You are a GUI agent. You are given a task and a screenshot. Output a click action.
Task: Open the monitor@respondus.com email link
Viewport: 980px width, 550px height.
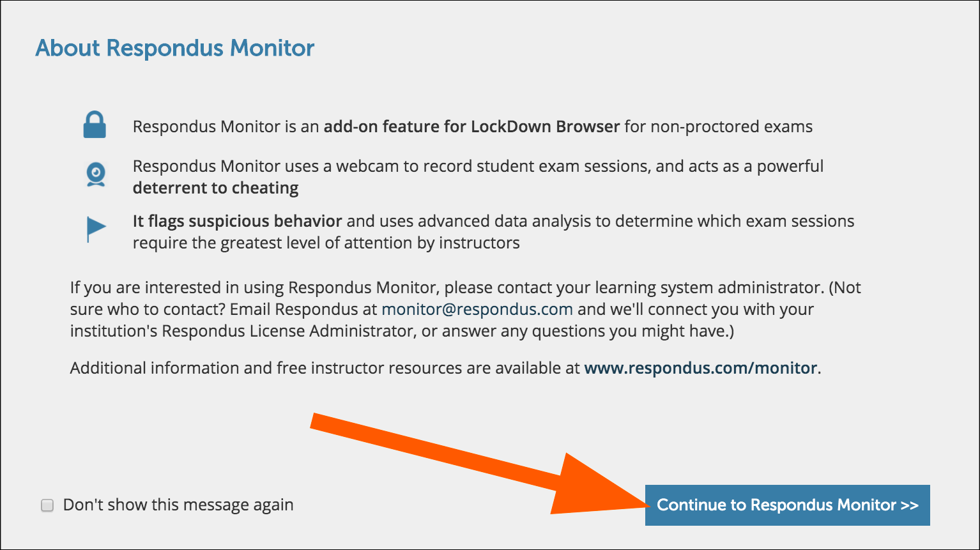click(x=477, y=310)
